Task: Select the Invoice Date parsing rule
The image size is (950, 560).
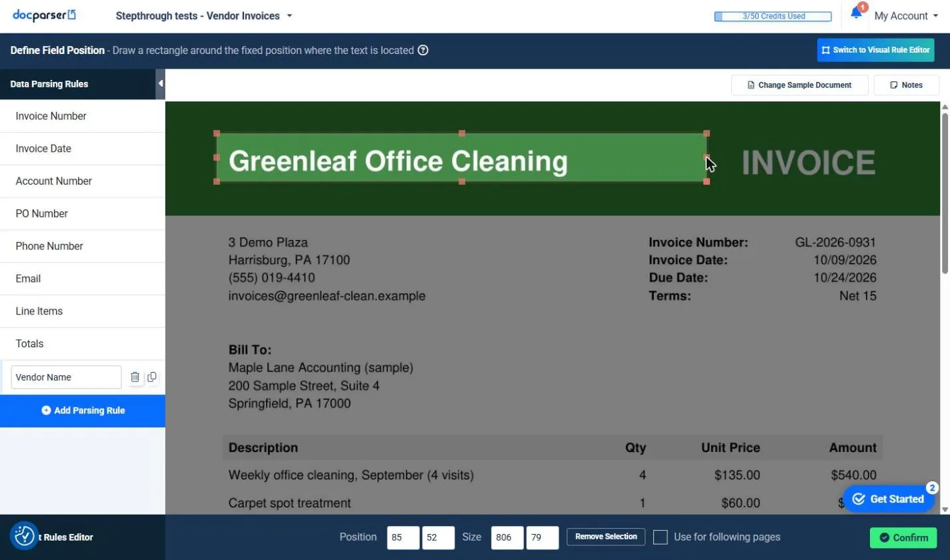Action: click(x=83, y=149)
